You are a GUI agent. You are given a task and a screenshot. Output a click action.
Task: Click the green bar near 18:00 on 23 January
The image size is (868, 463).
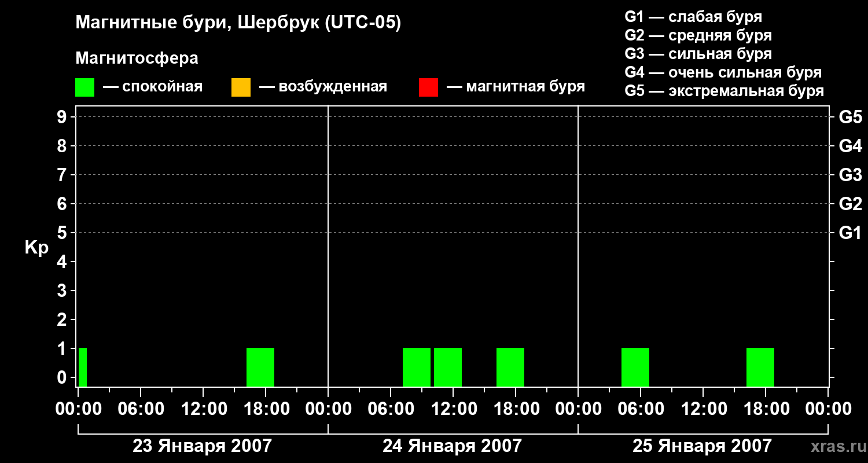coord(260,367)
